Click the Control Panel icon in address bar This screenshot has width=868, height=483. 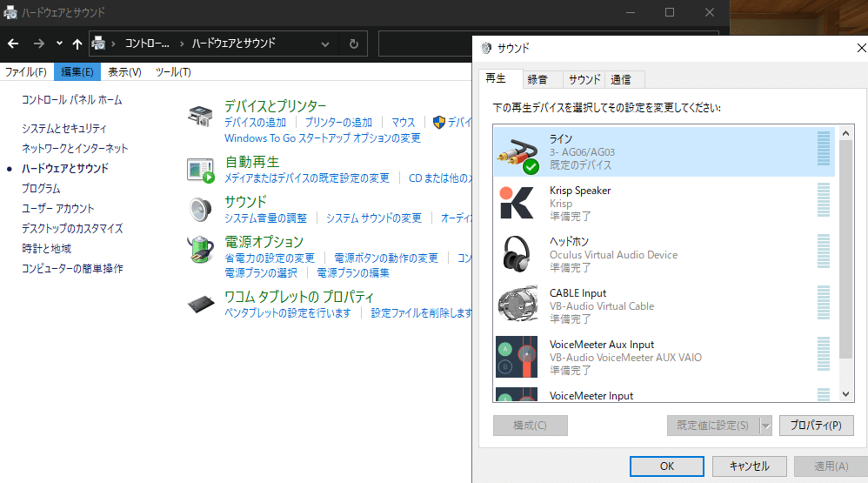pos(99,43)
